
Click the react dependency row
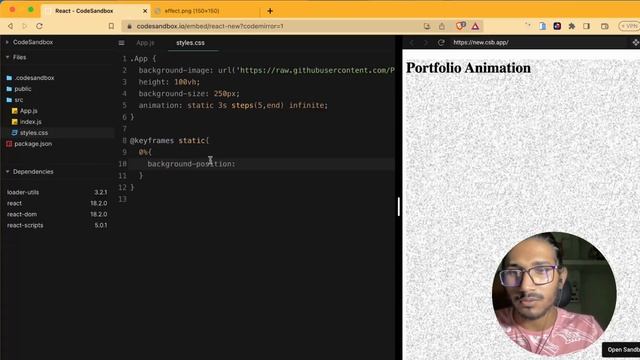[x=57, y=203]
